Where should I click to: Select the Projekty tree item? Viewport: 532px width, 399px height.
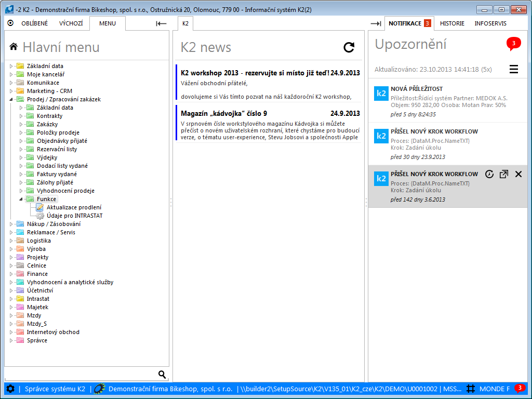[x=37, y=257]
